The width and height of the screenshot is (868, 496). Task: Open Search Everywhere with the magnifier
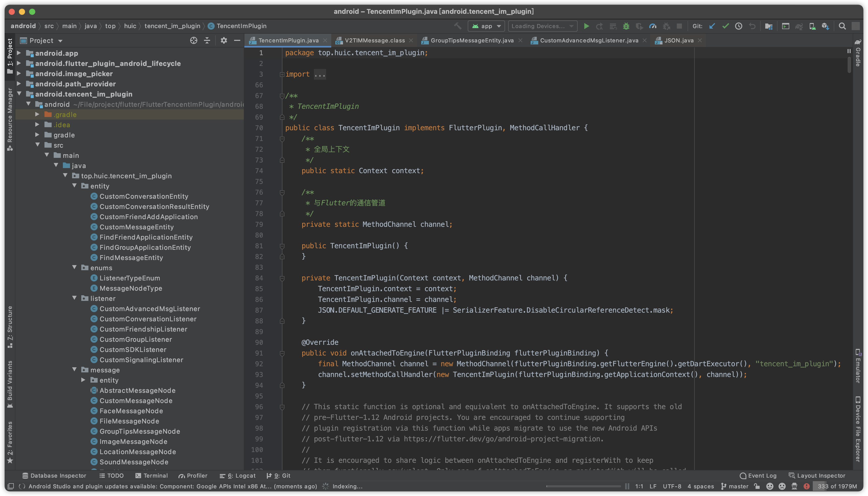(x=842, y=26)
